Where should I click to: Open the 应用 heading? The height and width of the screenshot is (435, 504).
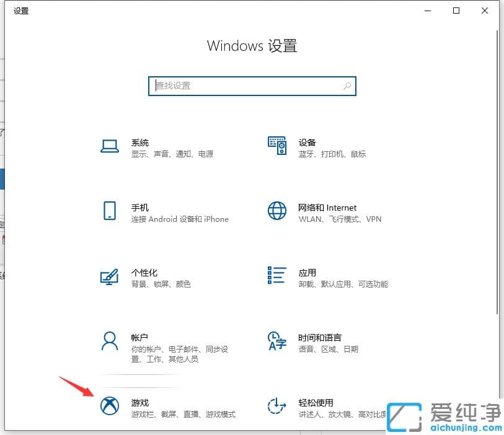coord(307,273)
